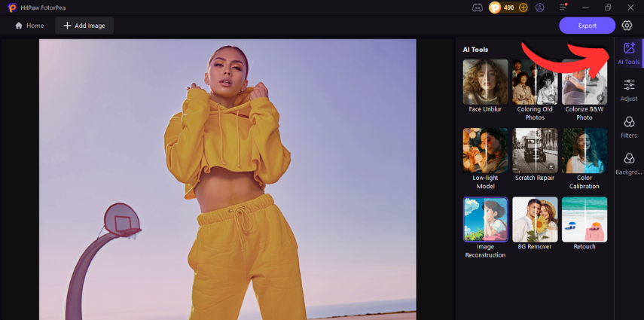Select the Scratch Repair tool

(535, 151)
